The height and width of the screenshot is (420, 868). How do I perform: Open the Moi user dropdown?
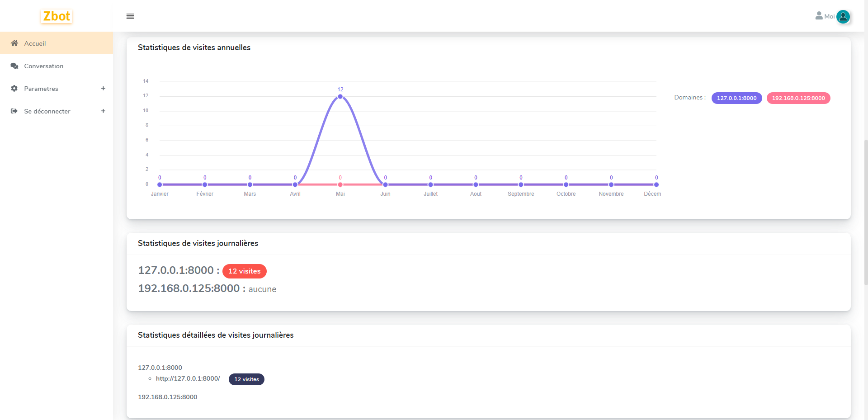point(829,16)
